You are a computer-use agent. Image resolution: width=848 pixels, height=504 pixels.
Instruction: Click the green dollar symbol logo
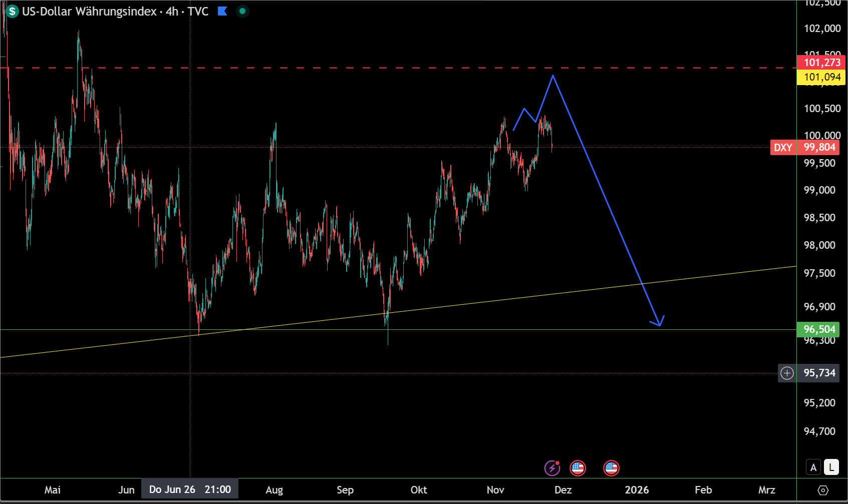point(12,11)
